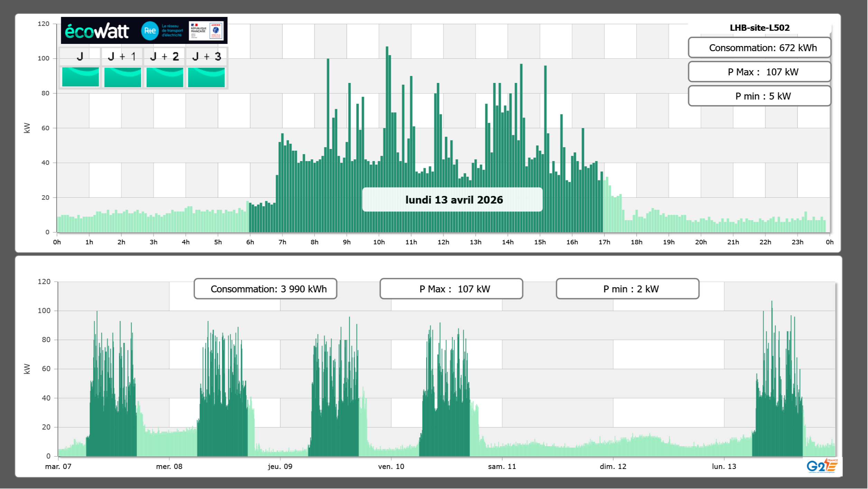The height and width of the screenshot is (489, 868).
Task: Click the République Française ADEME logo
Action: [x=206, y=31]
